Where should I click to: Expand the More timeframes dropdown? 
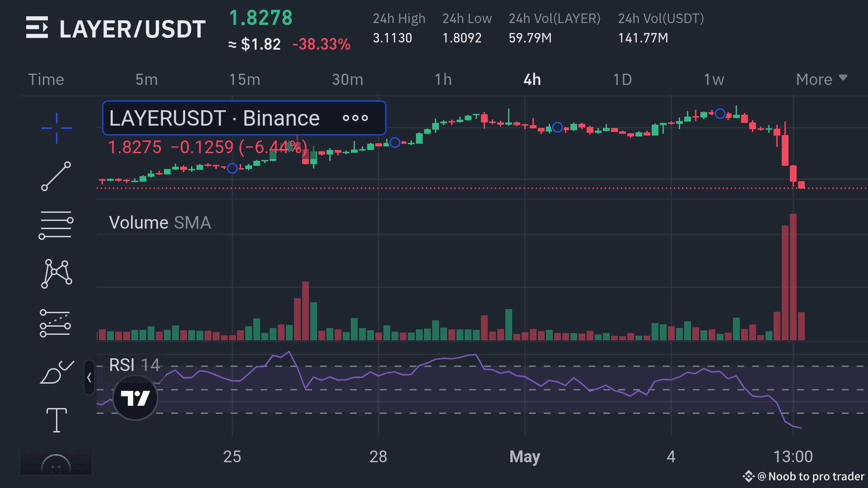821,80
